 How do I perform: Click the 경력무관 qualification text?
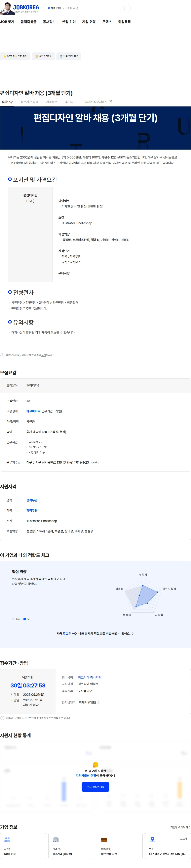32,500
